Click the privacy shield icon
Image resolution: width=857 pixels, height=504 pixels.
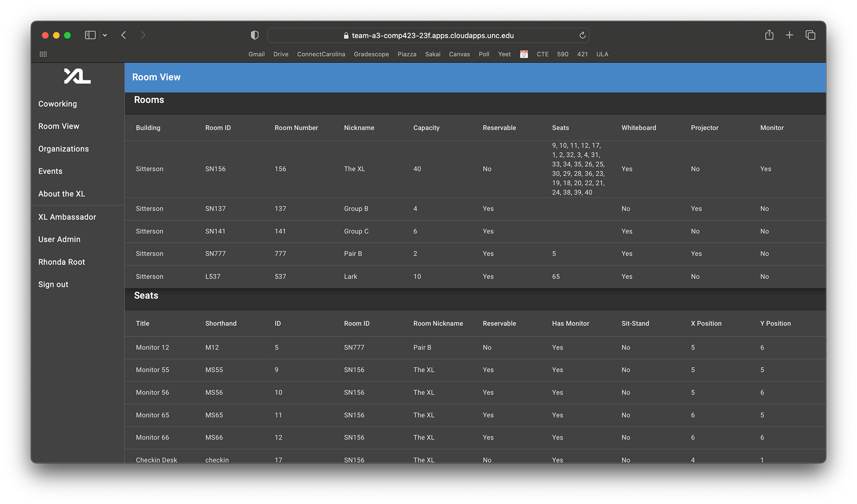point(254,35)
